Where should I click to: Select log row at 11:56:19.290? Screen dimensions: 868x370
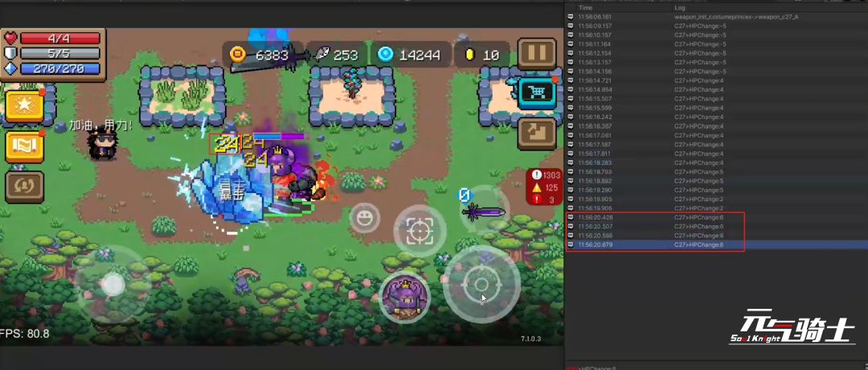pyautogui.click(x=718, y=190)
